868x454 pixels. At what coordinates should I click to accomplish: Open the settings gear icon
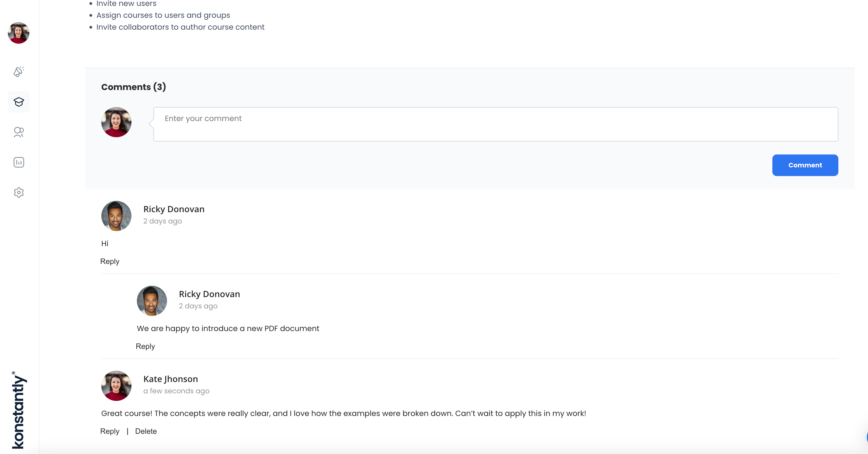19,192
